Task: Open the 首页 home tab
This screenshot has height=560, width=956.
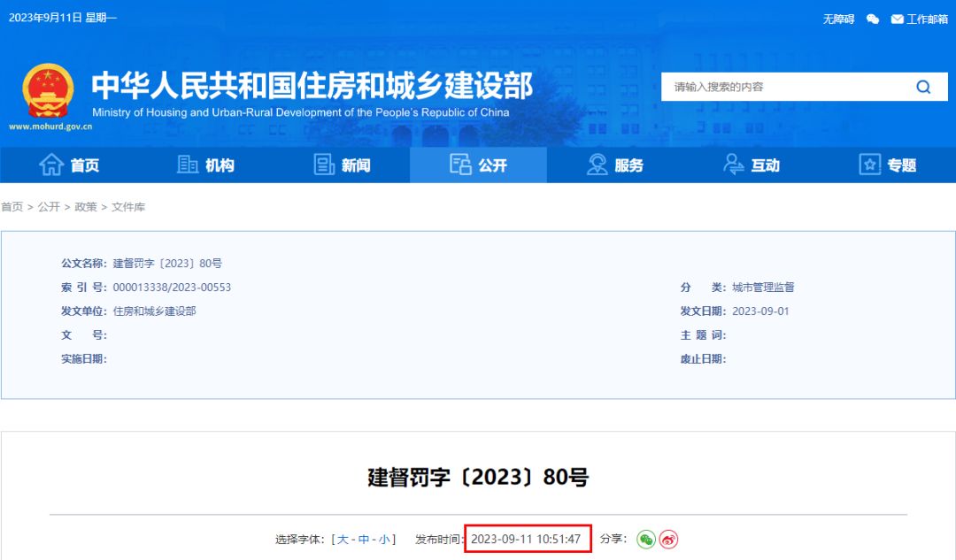Action: [69, 165]
